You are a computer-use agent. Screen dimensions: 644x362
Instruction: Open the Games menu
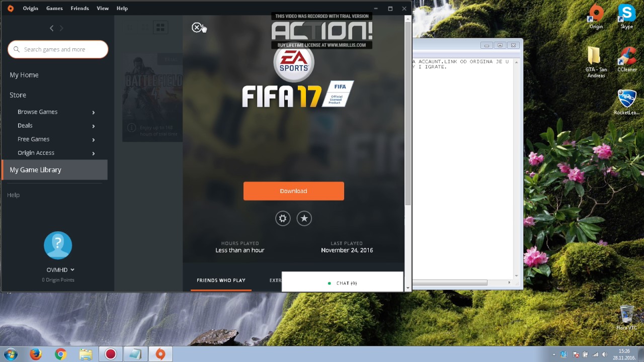pos(54,8)
